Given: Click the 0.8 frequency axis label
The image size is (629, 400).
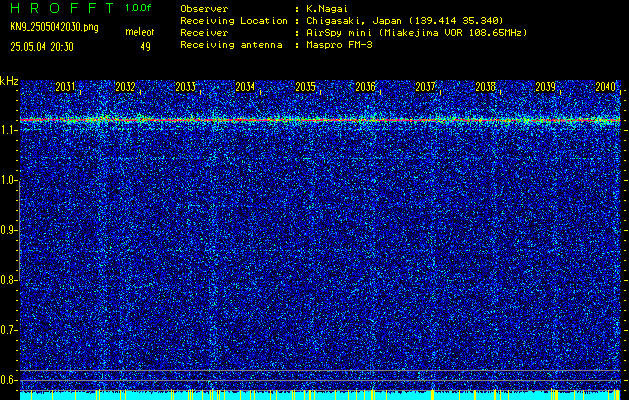Looking at the screenshot, I should (8, 280).
